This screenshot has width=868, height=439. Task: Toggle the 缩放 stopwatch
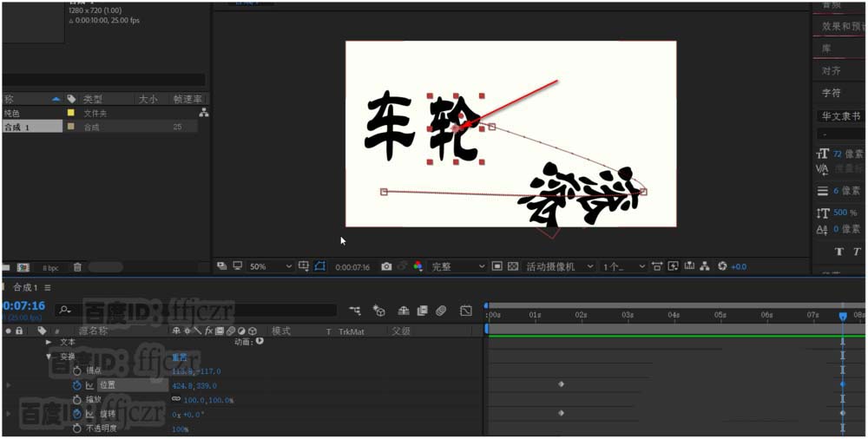[x=77, y=400]
